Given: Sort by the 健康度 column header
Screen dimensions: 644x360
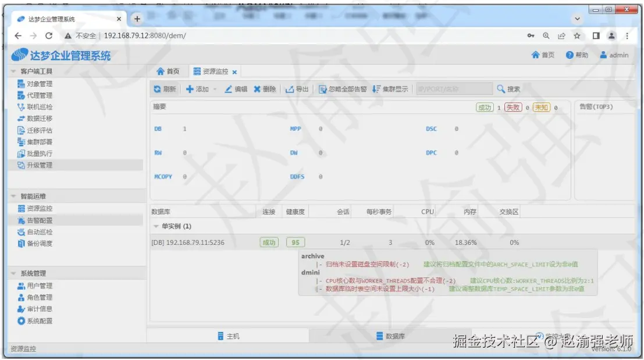Looking at the screenshot, I should click(296, 212).
